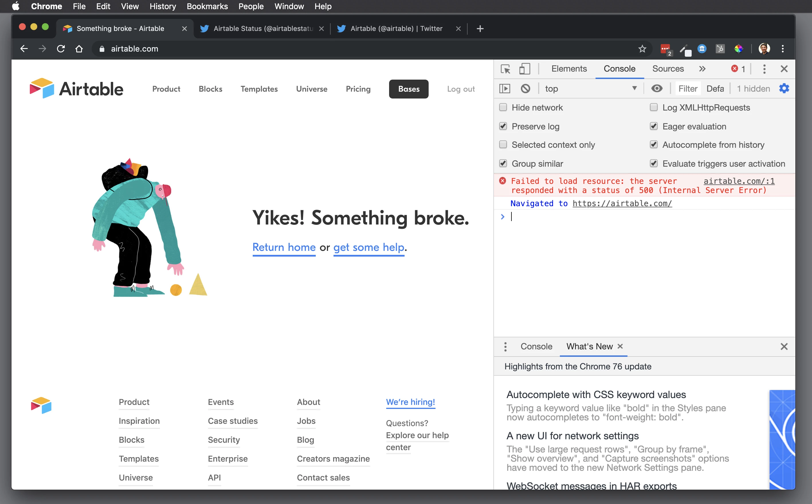Click the Bases button

[409, 89]
